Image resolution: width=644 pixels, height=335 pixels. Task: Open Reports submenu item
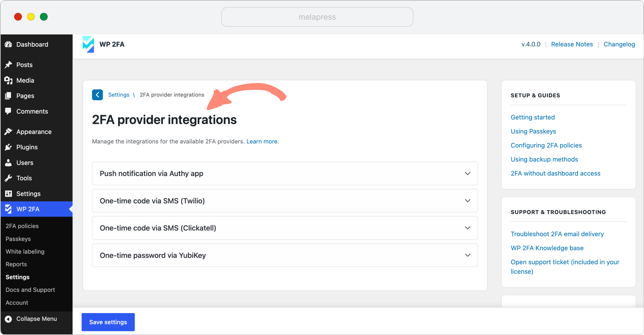(x=16, y=264)
